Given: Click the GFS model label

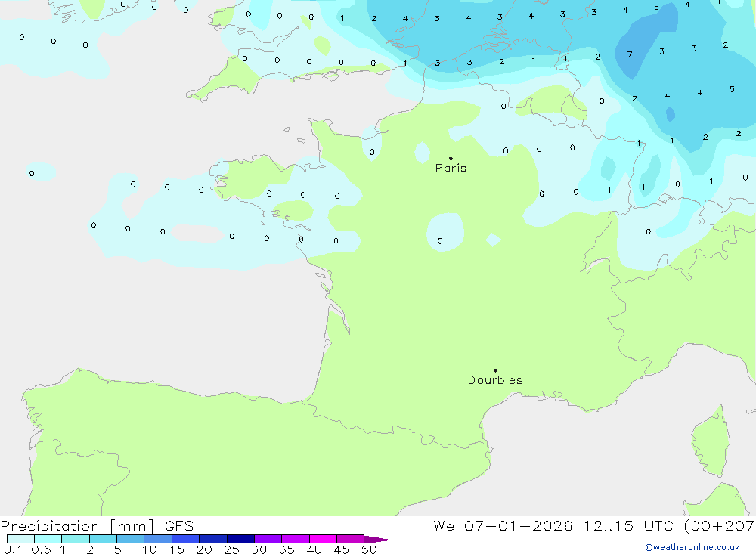Looking at the screenshot, I should 179,525.
